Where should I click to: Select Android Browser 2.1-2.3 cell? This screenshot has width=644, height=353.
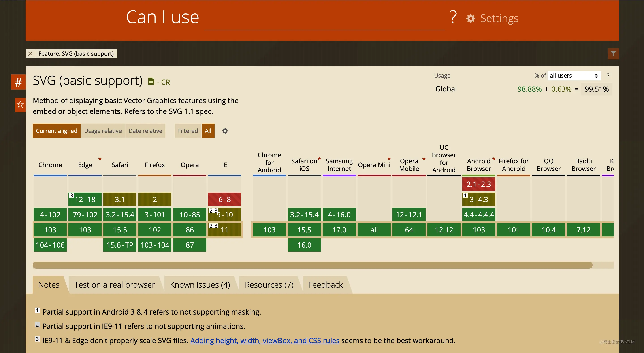479,184
